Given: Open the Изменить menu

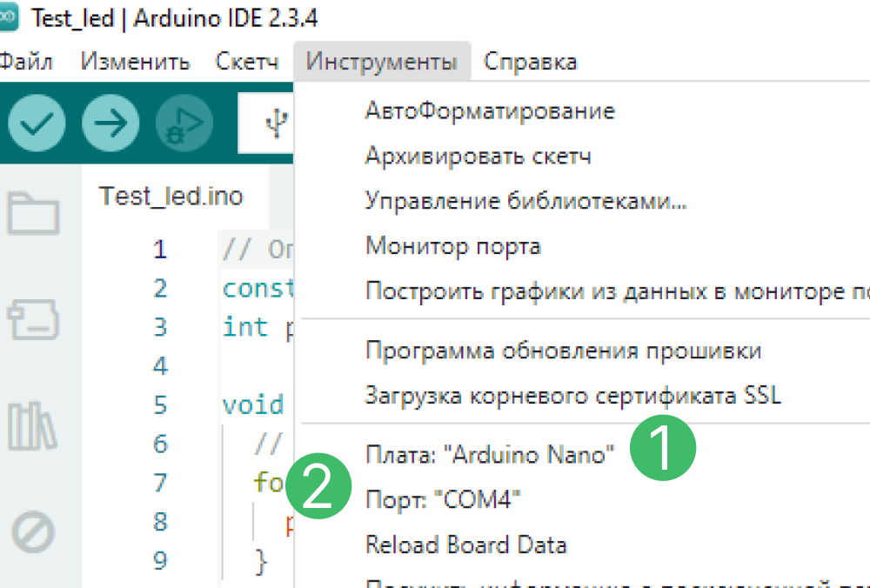Looking at the screenshot, I should (136, 61).
